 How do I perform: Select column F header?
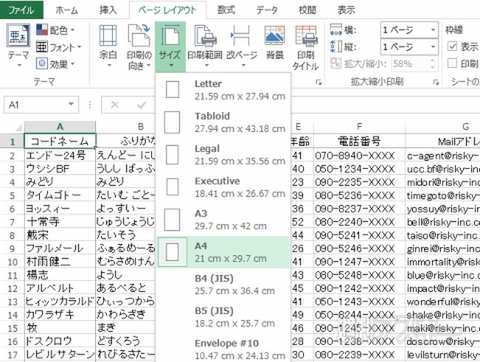tap(359, 127)
